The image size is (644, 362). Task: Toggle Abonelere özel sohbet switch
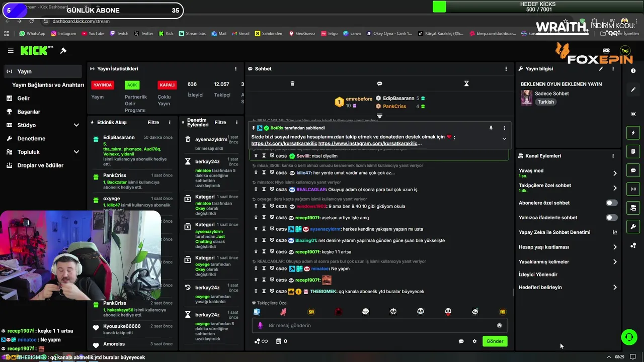pos(611,203)
